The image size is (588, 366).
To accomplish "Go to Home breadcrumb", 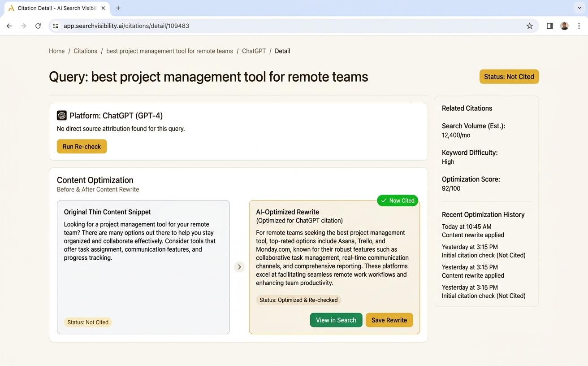I will click(x=57, y=51).
